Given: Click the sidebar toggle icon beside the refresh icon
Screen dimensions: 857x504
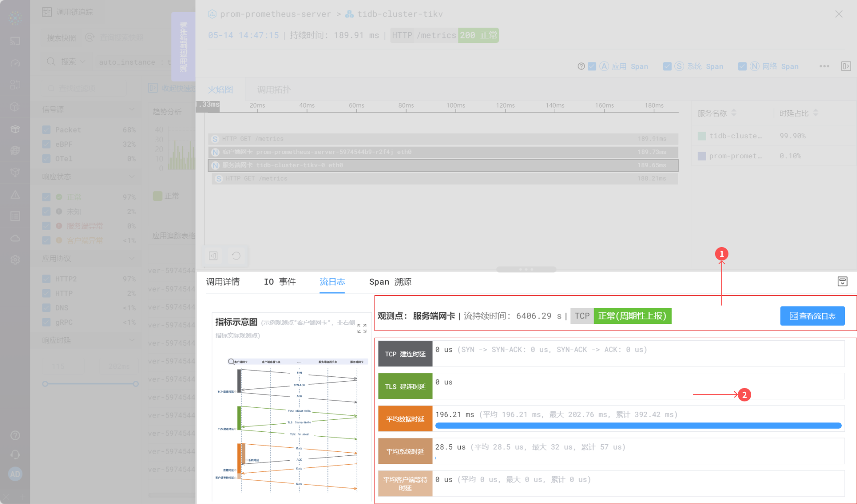Looking at the screenshot, I should coord(213,256).
